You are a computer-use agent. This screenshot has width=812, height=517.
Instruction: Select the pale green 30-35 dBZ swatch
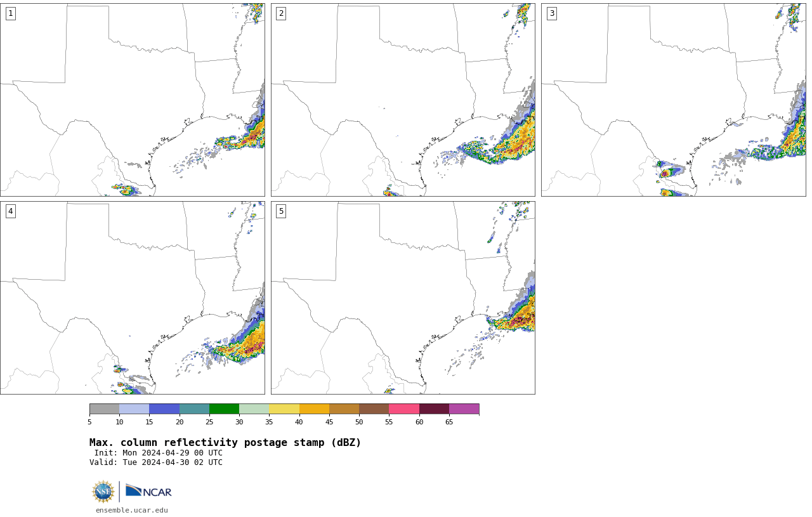pyautogui.click(x=254, y=409)
